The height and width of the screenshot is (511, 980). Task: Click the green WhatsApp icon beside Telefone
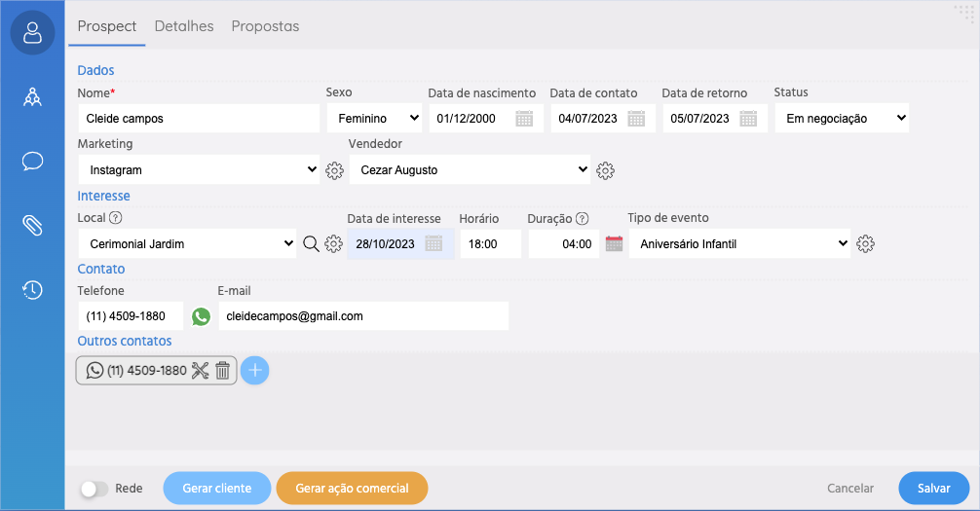tap(201, 316)
